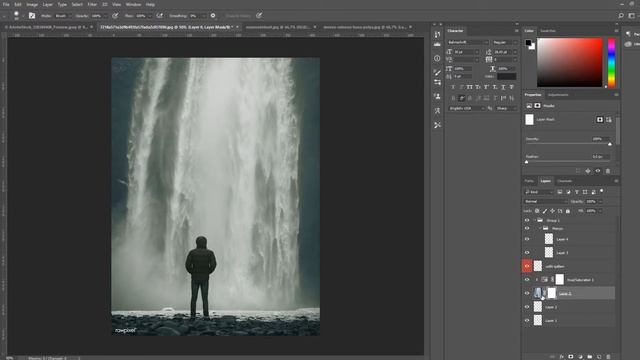
Task: Delete mask trash icon in Properties
Action: pyautogui.click(x=608, y=171)
